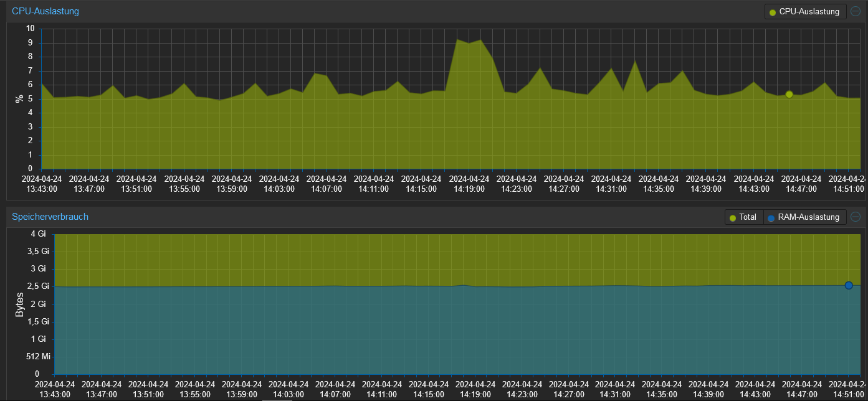This screenshot has height=401, width=868.
Task: Click the CPU-Auslastung panel title
Action: click(x=45, y=11)
